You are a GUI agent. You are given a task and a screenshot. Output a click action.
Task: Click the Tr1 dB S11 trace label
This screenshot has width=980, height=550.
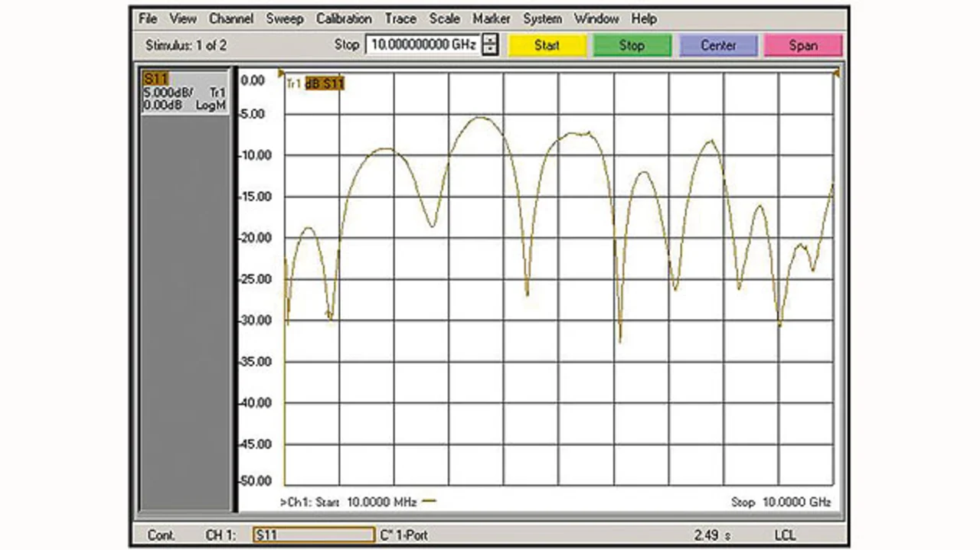pyautogui.click(x=315, y=83)
